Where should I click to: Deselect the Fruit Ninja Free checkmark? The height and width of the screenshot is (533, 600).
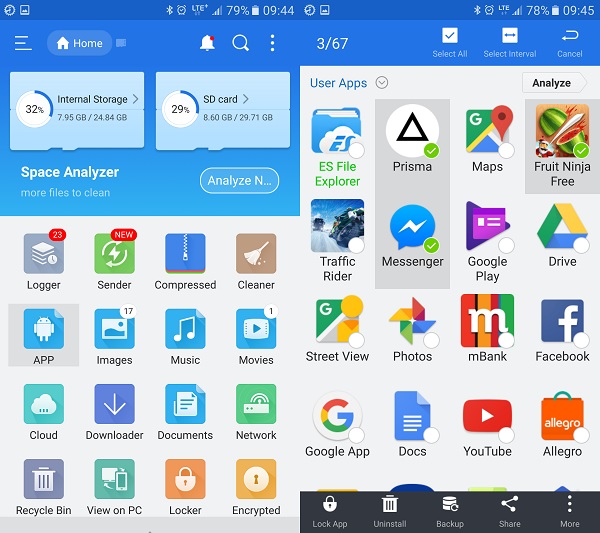coord(581,150)
